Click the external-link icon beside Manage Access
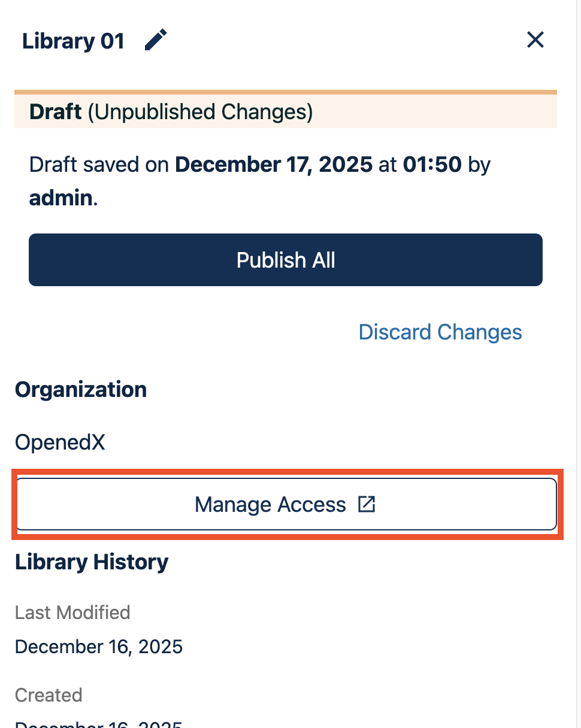This screenshot has height=728, width=581. [x=367, y=504]
